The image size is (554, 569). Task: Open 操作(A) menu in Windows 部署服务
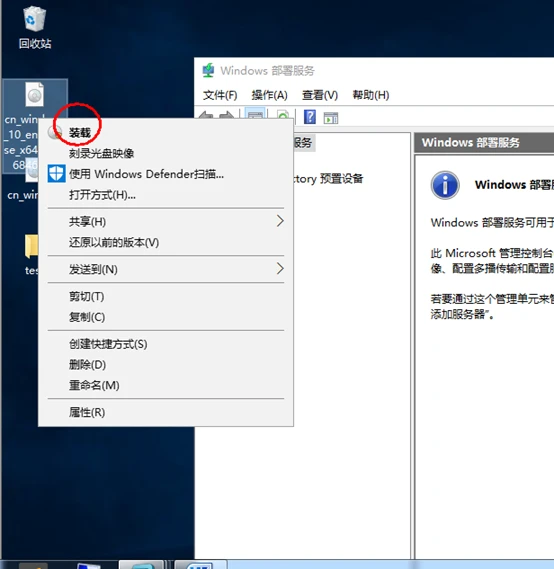click(x=270, y=95)
